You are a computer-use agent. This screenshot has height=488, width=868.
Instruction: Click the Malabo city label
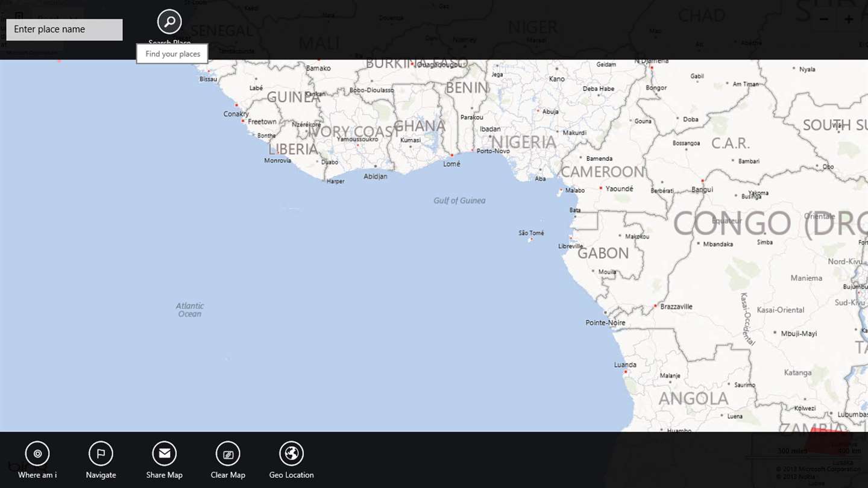click(x=575, y=190)
